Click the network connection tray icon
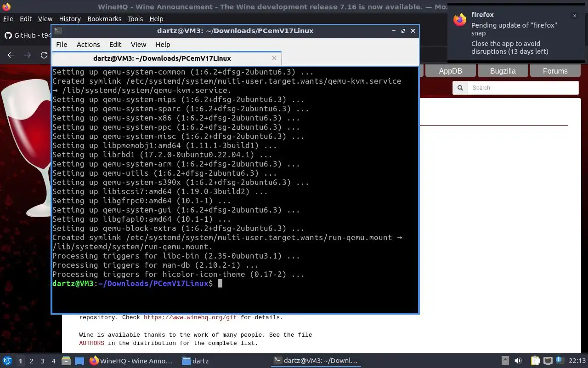 548,361
